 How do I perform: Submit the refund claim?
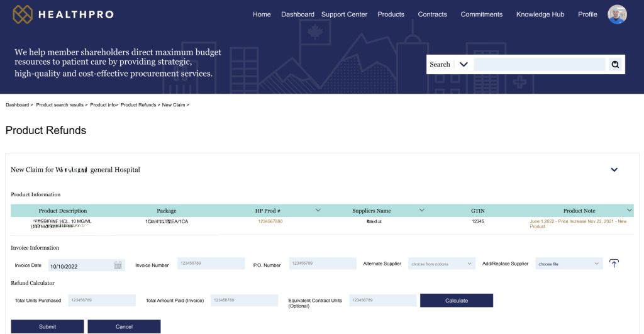coord(47,326)
